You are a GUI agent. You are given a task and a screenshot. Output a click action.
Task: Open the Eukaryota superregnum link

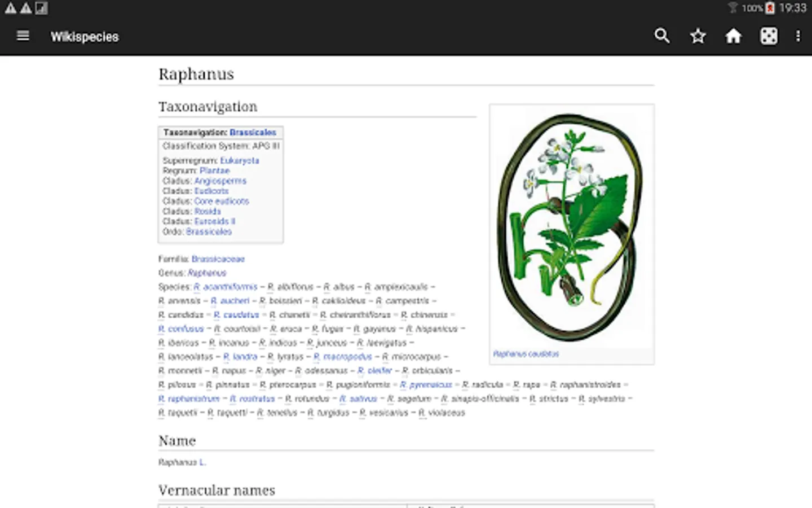pyautogui.click(x=240, y=160)
